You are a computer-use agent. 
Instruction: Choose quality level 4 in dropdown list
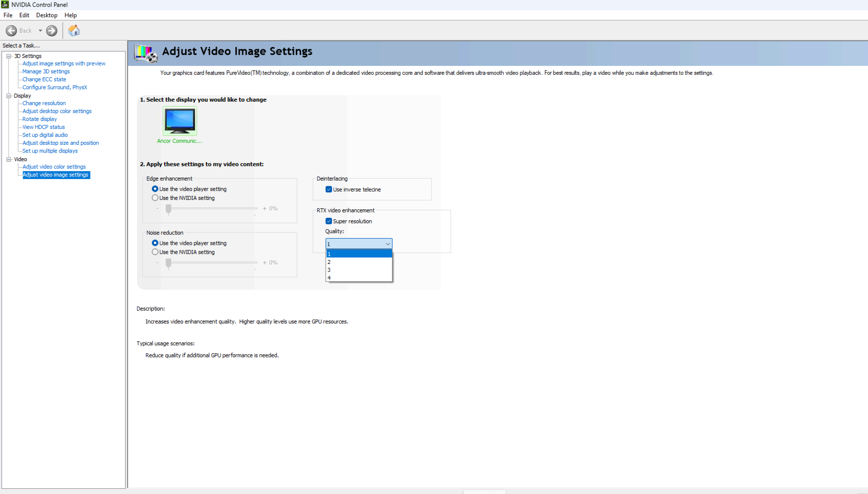[358, 278]
